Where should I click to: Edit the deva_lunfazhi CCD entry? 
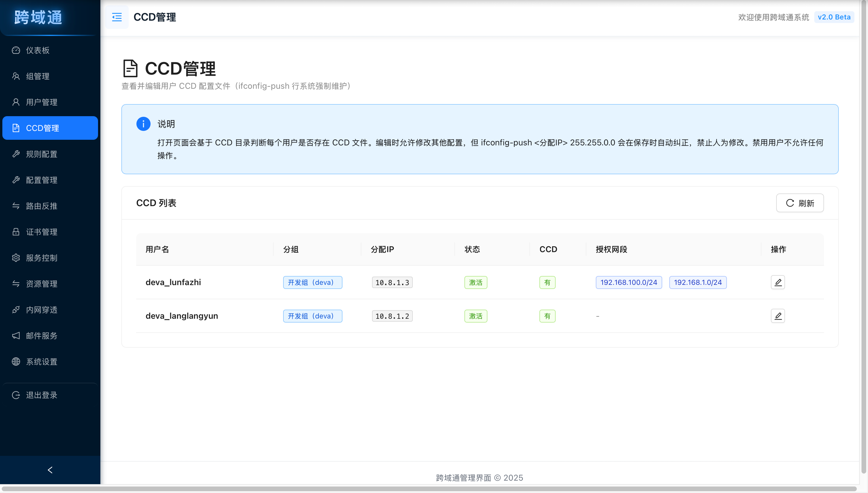point(778,282)
